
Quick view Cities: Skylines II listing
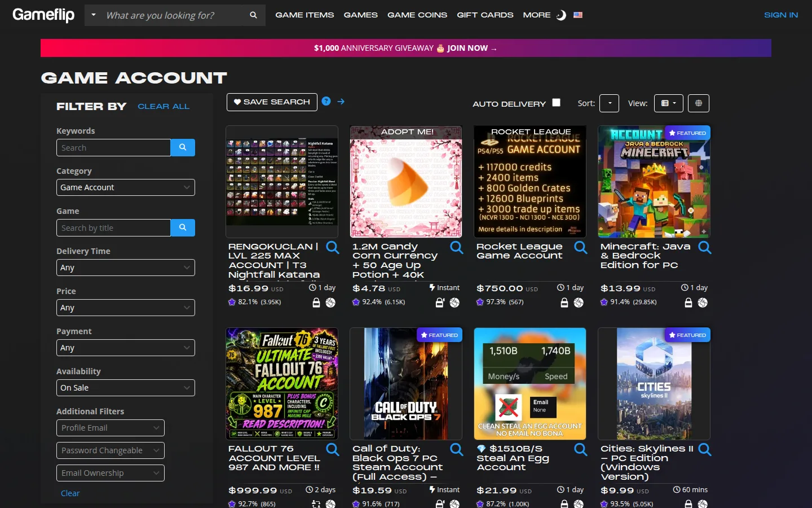click(x=705, y=449)
